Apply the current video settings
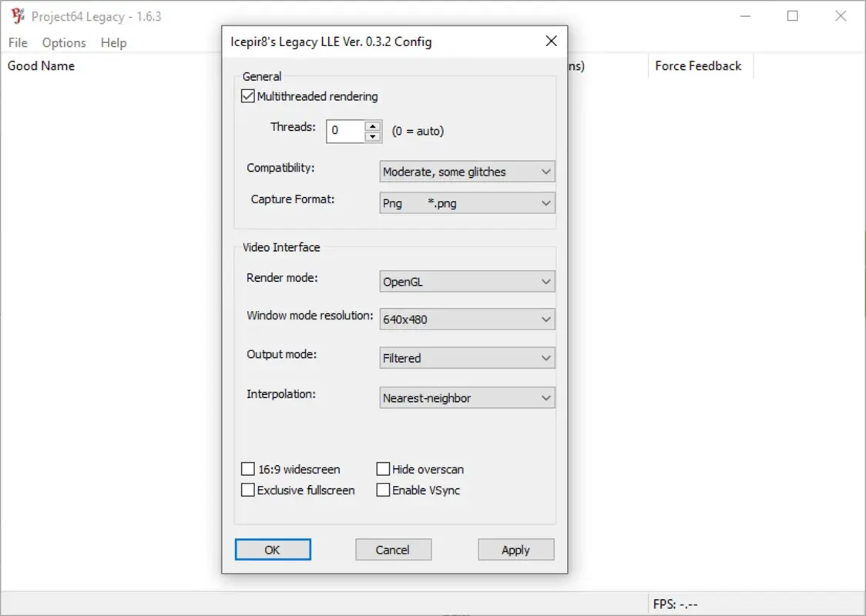Image resolution: width=866 pixels, height=616 pixels. coord(515,549)
